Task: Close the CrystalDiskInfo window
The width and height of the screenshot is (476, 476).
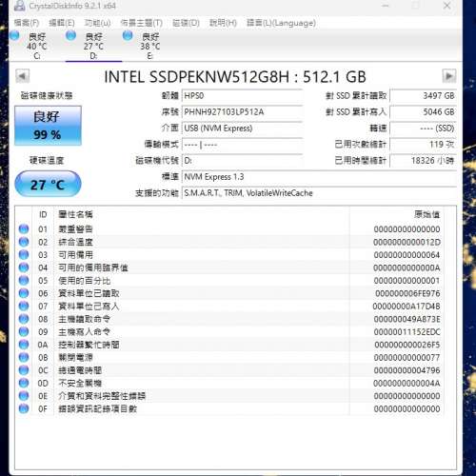Action: coord(447,6)
